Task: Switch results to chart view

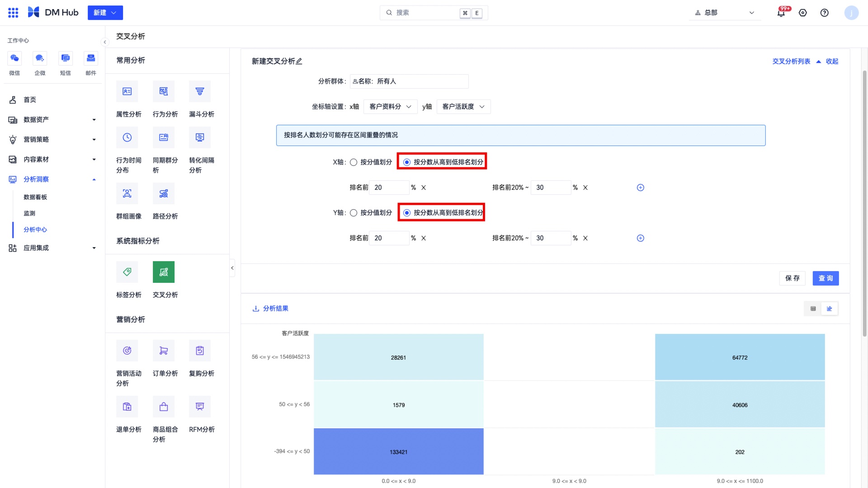Action: [x=830, y=309]
